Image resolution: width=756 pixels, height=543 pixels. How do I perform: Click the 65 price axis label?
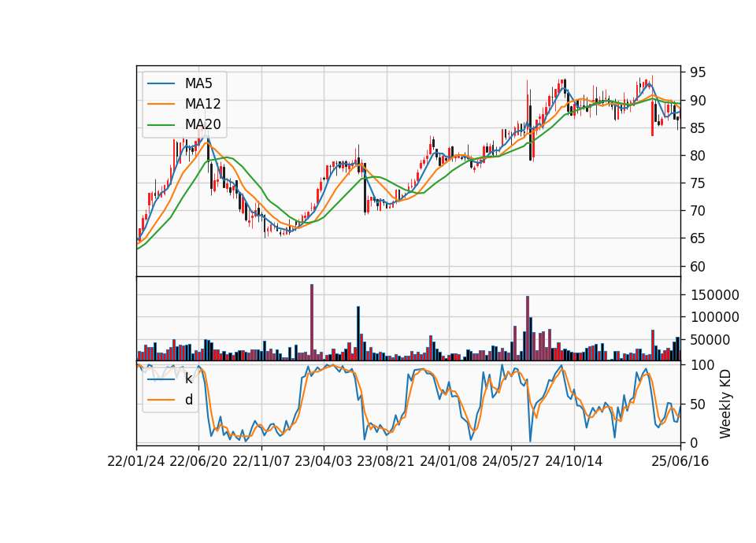pyautogui.click(x=698, y=238)
